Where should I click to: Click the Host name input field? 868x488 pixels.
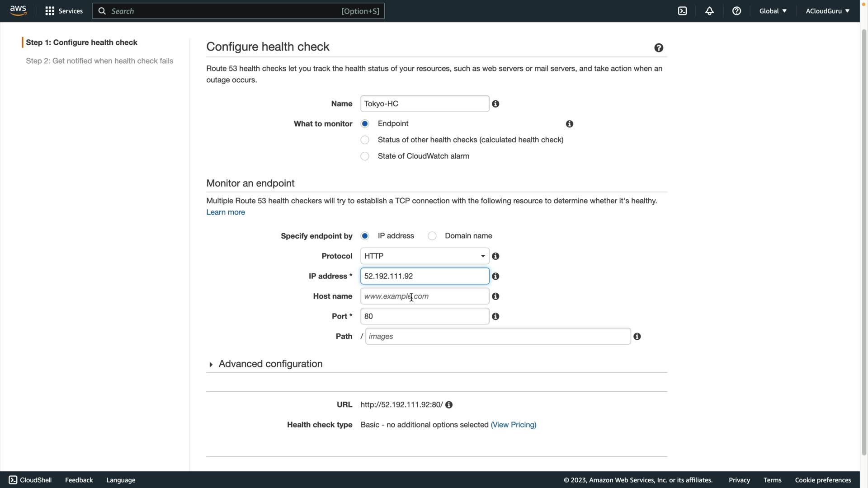[x=425, y=296]
